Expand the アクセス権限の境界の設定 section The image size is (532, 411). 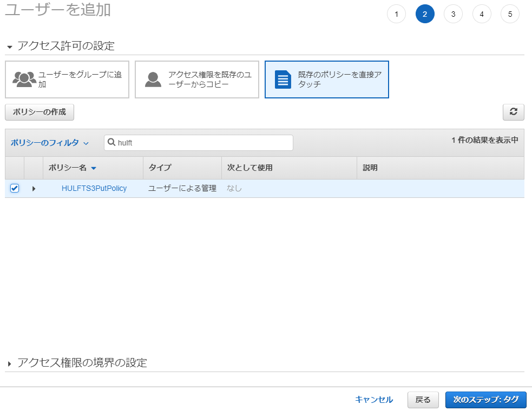pyautogui.click(x=10, y=363)
